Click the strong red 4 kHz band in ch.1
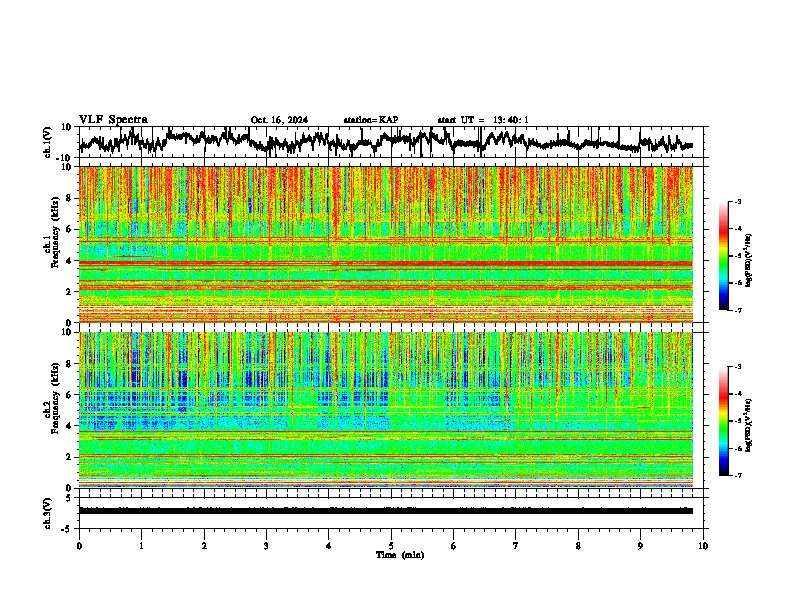The width and height of the screenshot is (792, 612). coord(386,264)
